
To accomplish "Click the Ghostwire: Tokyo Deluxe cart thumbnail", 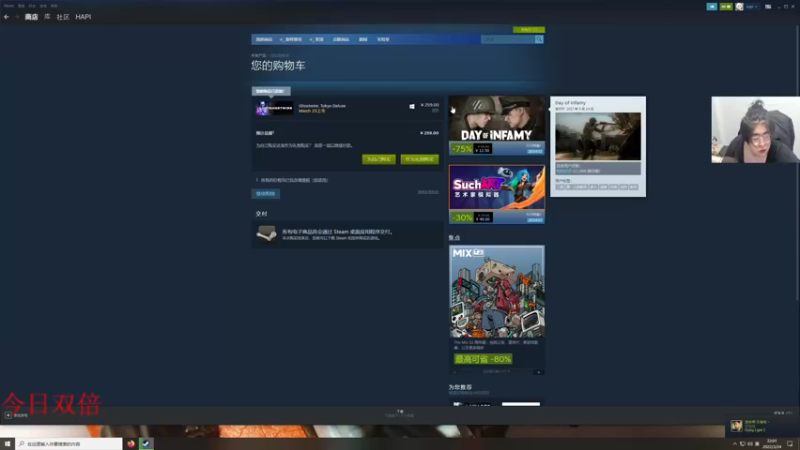I will [274, 108].
